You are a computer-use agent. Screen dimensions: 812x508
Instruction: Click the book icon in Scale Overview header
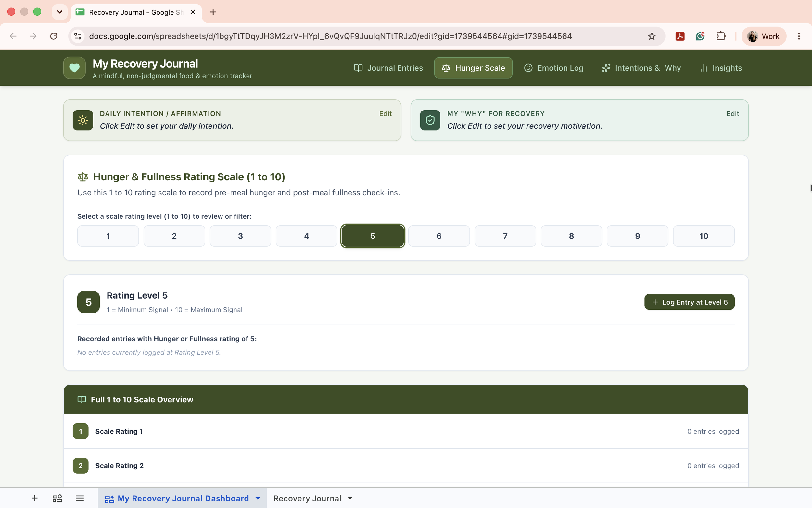point(82,399)
